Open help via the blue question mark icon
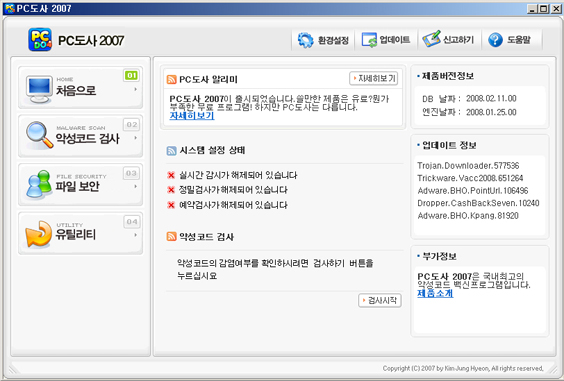Viewport: 564px width, 381px height. click(x=495, y=40)
